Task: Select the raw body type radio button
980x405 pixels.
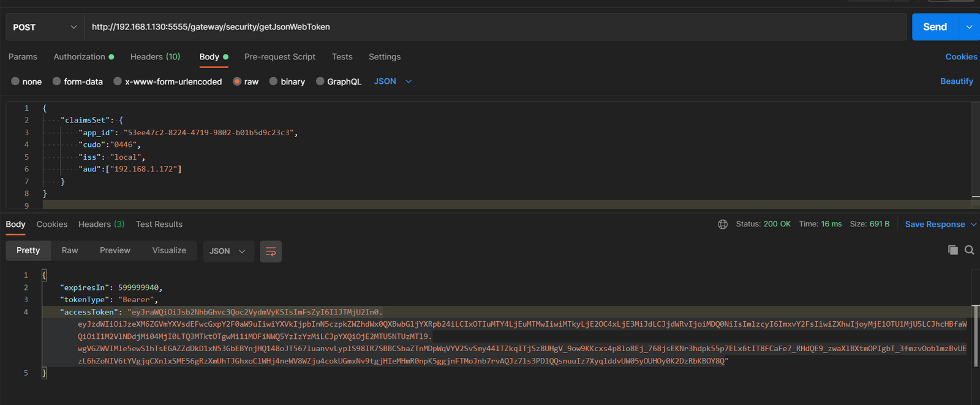Action: 237,81
